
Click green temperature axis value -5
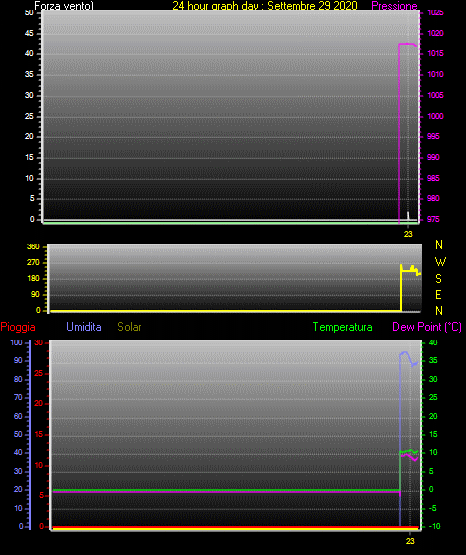[431, 508]
